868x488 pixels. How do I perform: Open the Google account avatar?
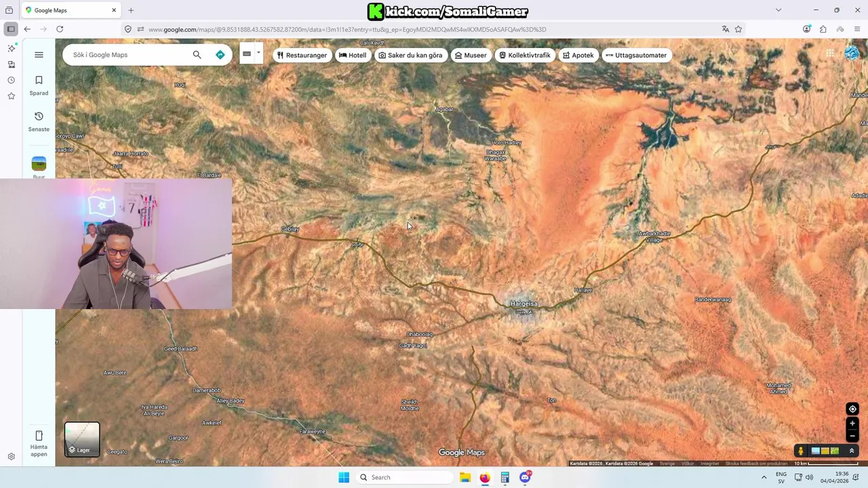(x=852, y=54)
